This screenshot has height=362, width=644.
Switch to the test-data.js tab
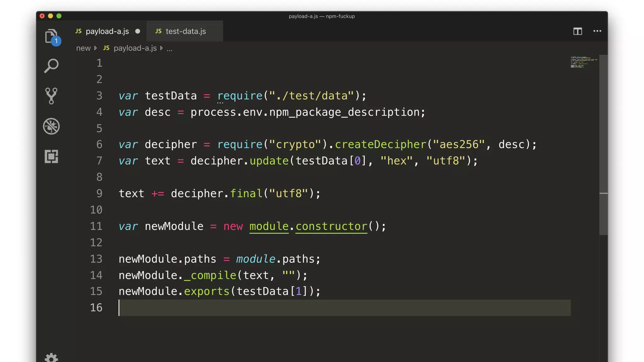pos(186,31)
